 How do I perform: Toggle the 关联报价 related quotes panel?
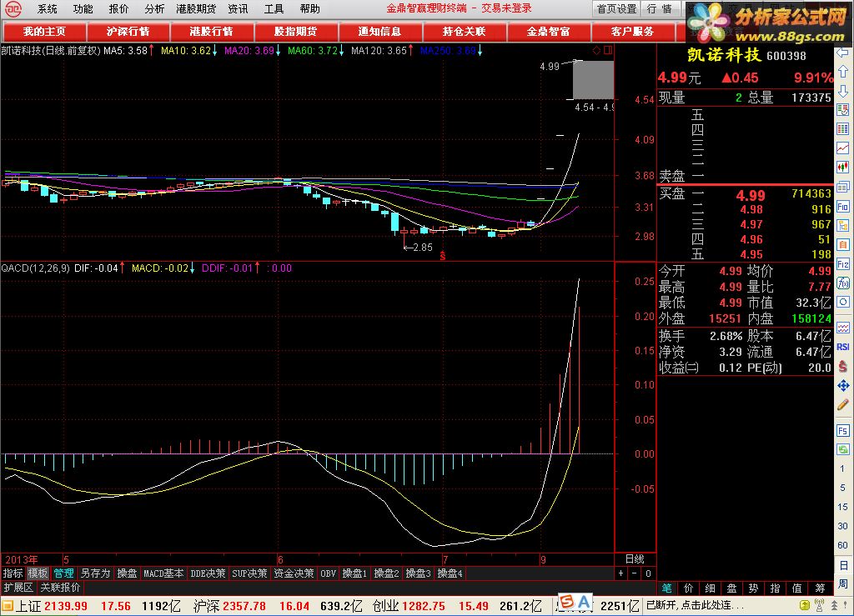tap(60, 588)
